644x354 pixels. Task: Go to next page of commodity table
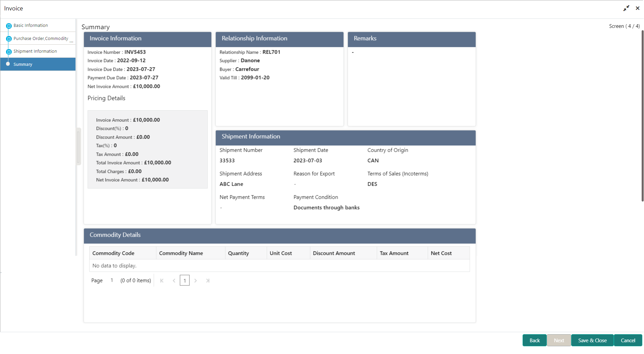(196, 281)
